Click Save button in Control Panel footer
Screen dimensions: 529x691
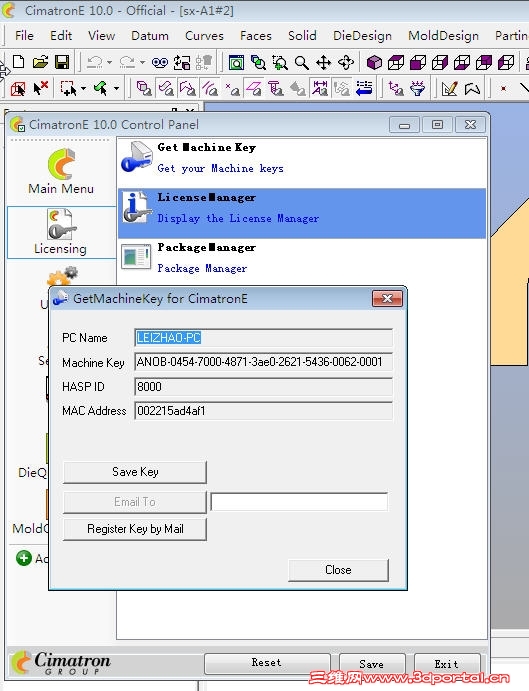pos(372,664)
